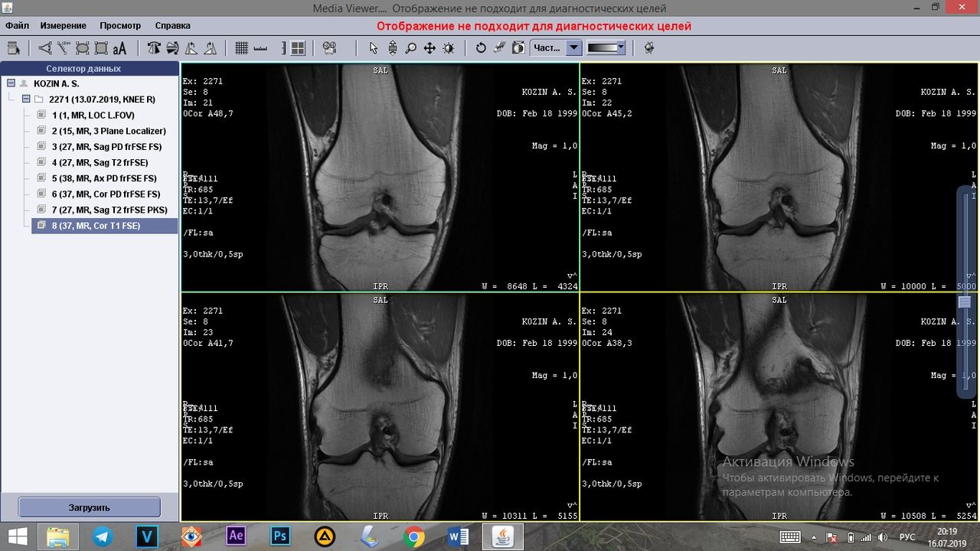Viewport: 980px width, 551px height.
Task: Click the 'W = 10311 L = 5155' overlay text
Action: [x=529, y=516]
